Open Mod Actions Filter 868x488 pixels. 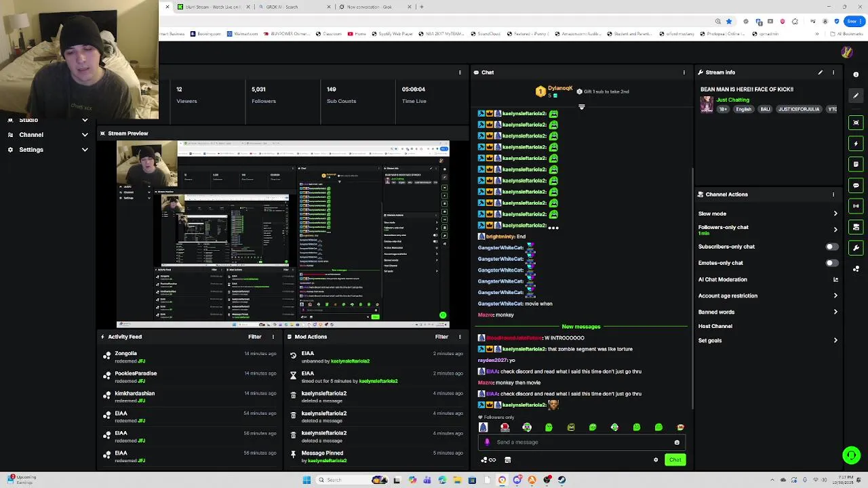pyautogui.click(x=441, y=337)
